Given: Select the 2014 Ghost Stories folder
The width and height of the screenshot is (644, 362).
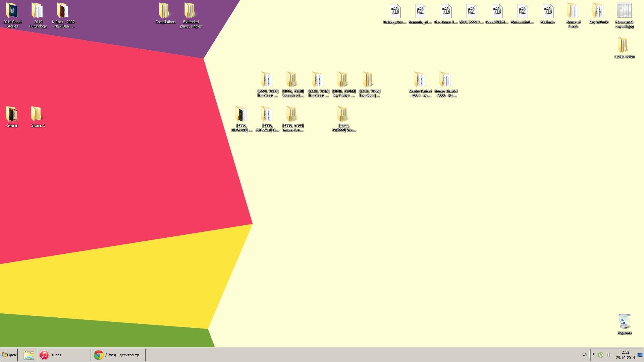Looking at the screenshot, I should pos(12,11).
